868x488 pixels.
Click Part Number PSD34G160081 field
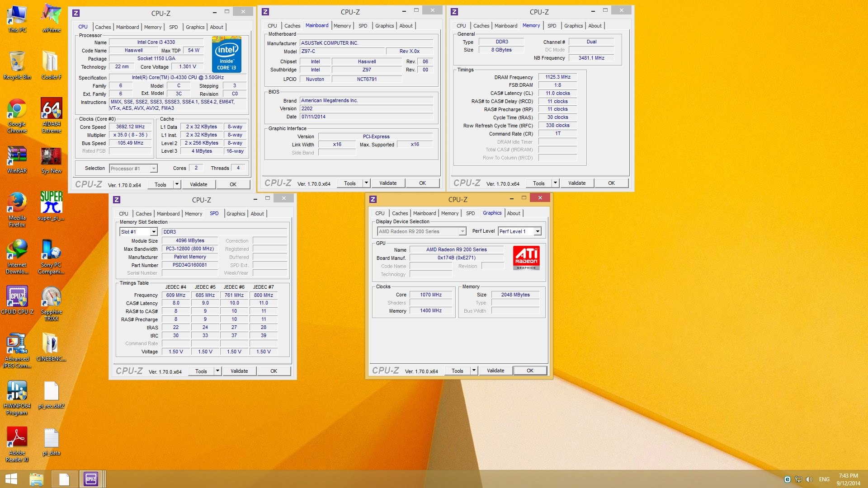point(189,265)
